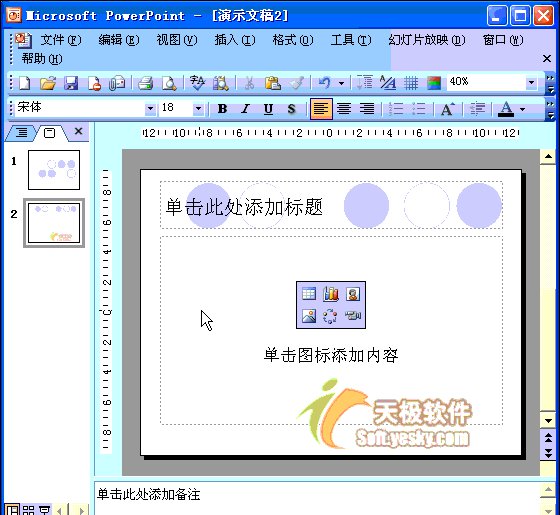Open the 幻灯片放映(D) menu
Image resolution: width=560 pixels, height=515 pixels.
[x=427, y=40]
